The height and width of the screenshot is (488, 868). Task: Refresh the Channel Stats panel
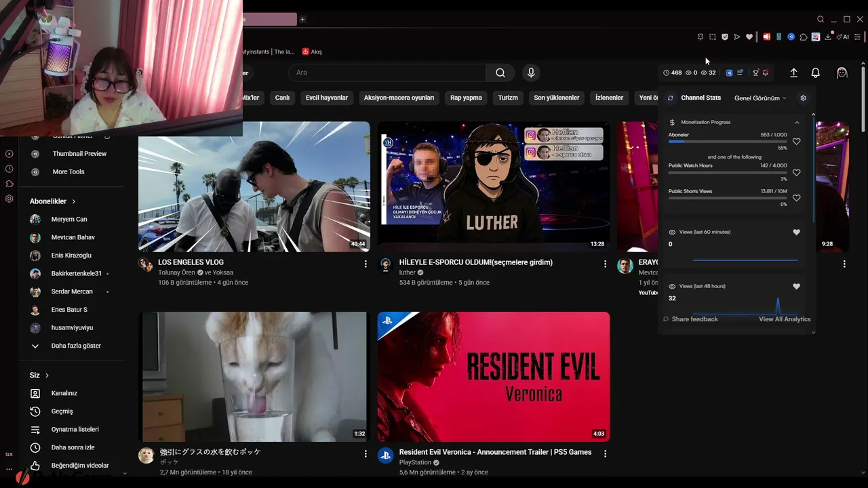point(671,98)
